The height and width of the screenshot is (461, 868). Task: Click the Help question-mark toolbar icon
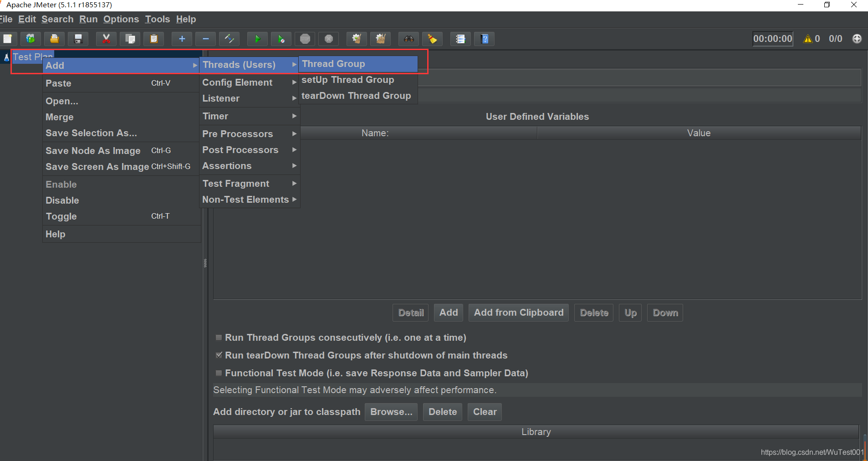tap(484, 39)
